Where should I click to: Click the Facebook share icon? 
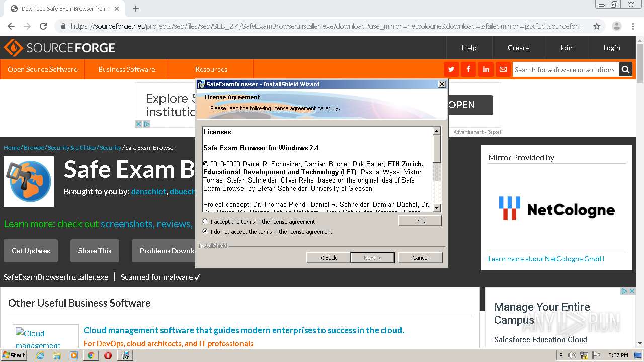coord(468,69)
